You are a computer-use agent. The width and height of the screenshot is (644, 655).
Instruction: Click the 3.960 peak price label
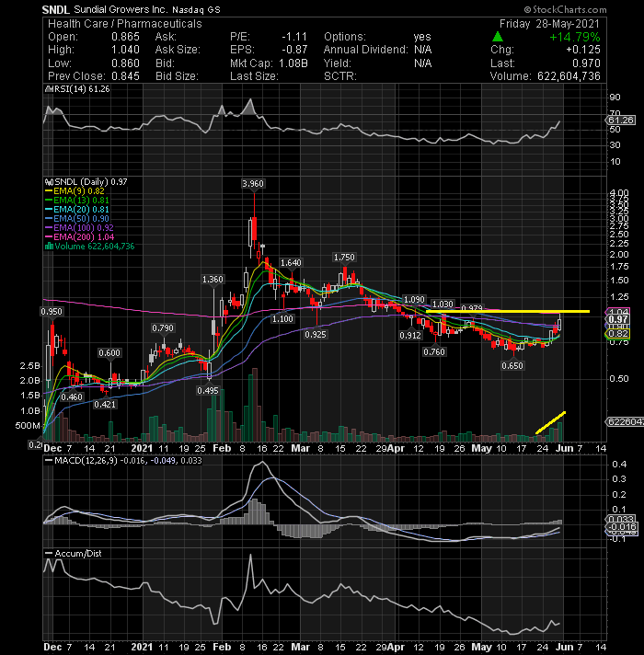click(x=253, y=183)
